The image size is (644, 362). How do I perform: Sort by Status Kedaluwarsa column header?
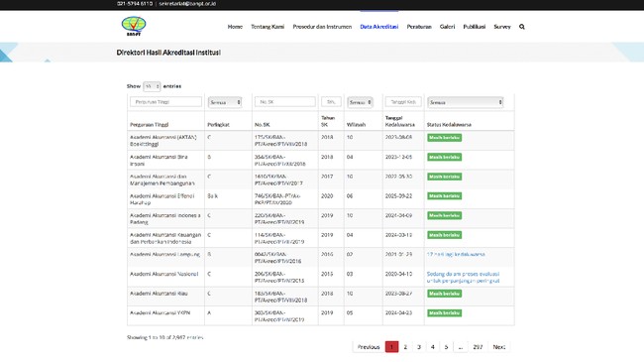[x=449, y=125]
